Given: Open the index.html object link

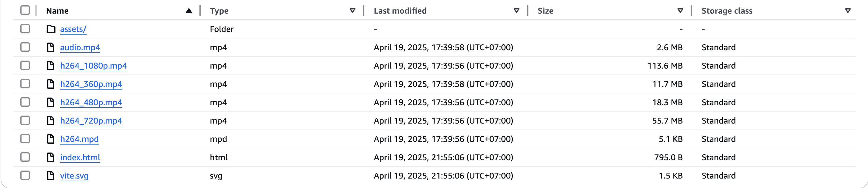Looking at the screenshot, I should point(80,157).
